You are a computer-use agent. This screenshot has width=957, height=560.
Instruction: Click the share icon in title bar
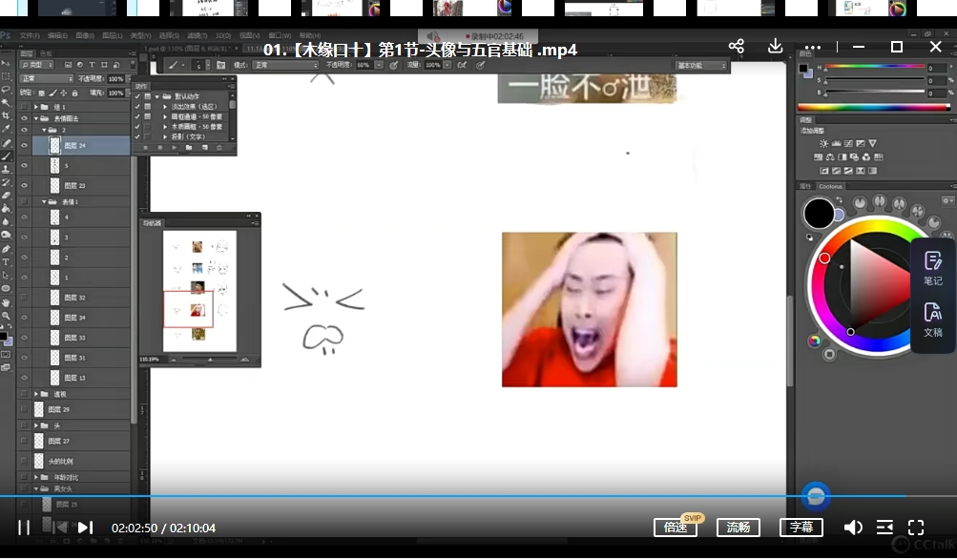[736, 47]
